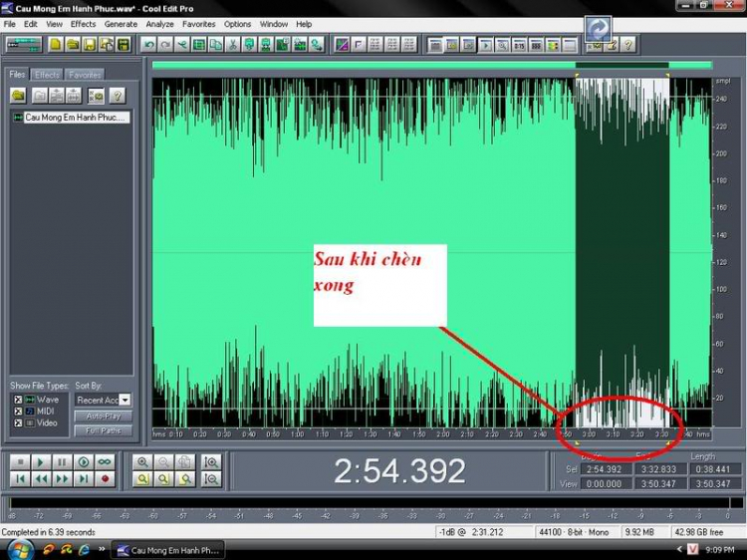Screen dimensions: 747x560
Task: Click the rewind transport button
Action: click(41, 478)
